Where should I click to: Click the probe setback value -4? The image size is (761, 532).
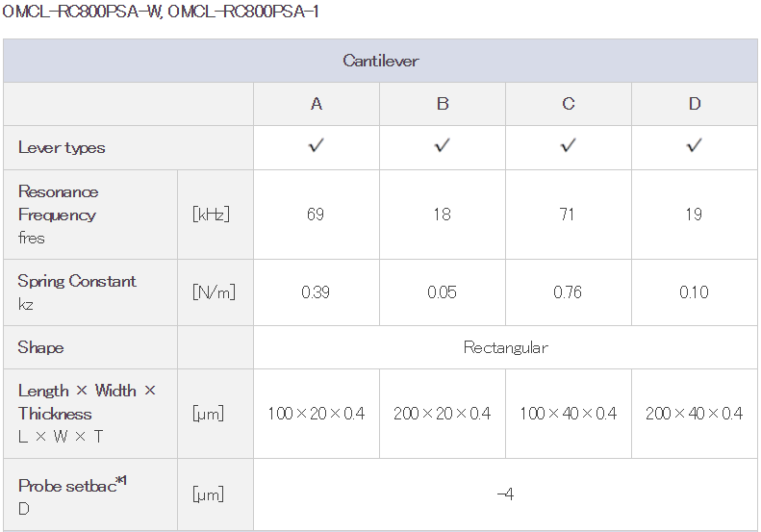505,494
